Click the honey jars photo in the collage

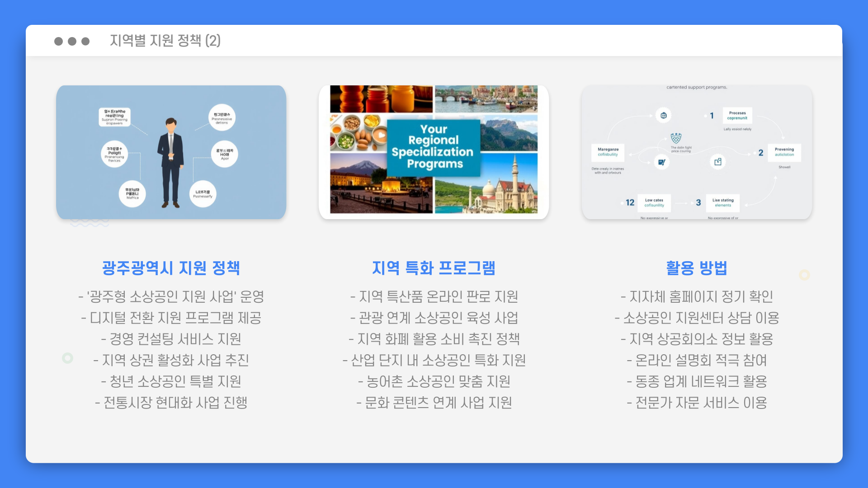click(381, 99)
